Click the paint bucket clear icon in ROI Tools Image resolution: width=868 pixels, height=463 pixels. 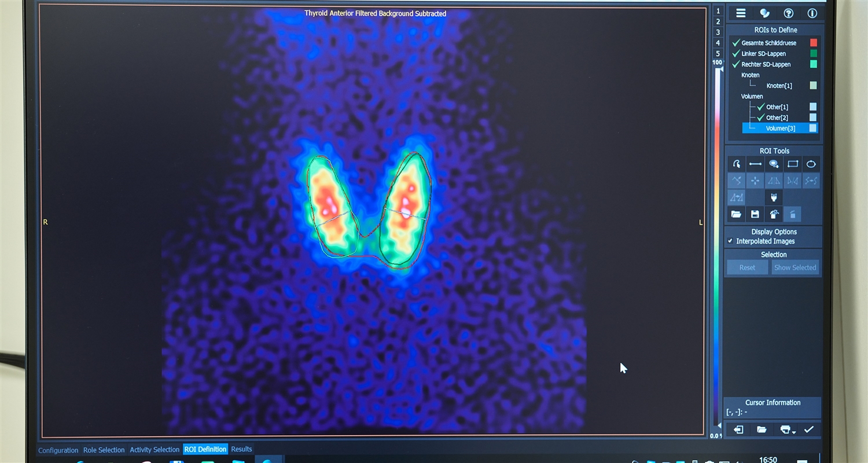click(x=774, y=214)
